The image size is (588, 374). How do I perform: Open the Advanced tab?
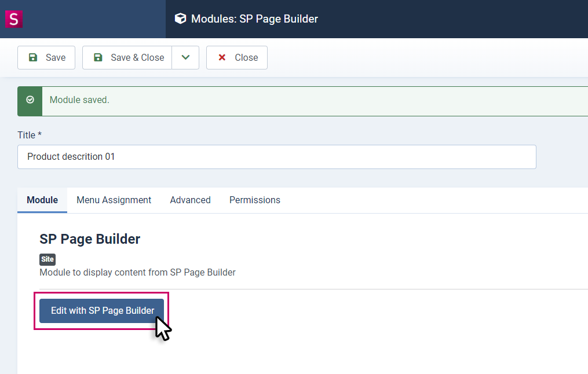[191, 200]
